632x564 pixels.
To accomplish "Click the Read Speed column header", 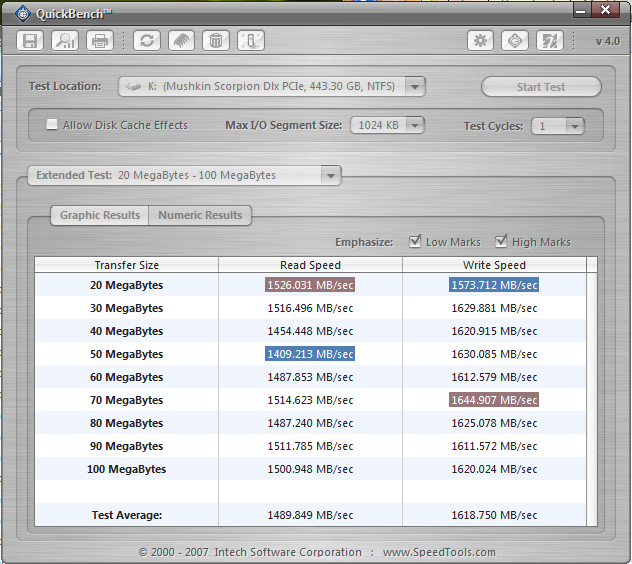I will point(310,265).
